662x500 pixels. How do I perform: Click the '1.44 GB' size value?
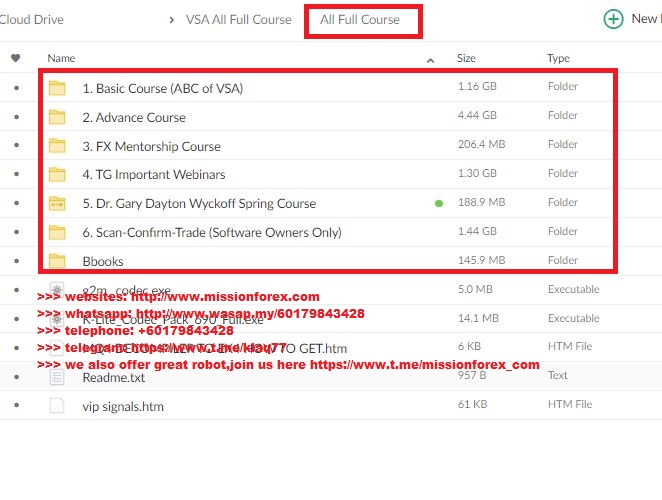pos(477,231)
